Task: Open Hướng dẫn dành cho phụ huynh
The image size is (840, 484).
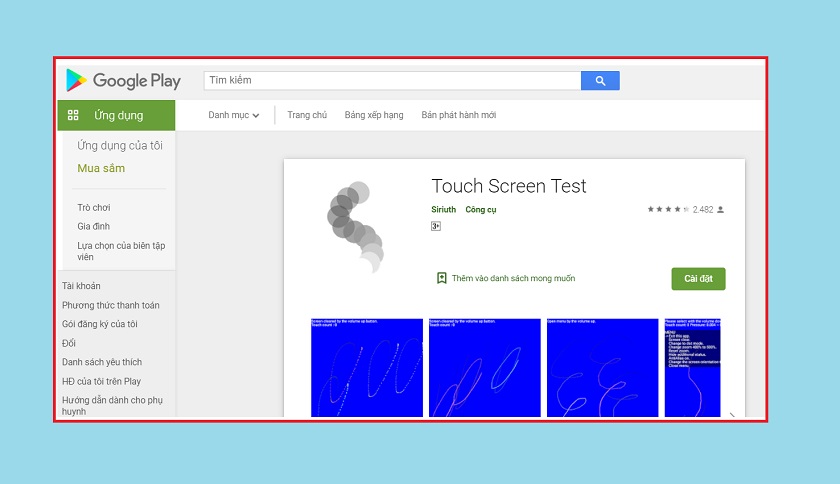Action: coord(112,406)
